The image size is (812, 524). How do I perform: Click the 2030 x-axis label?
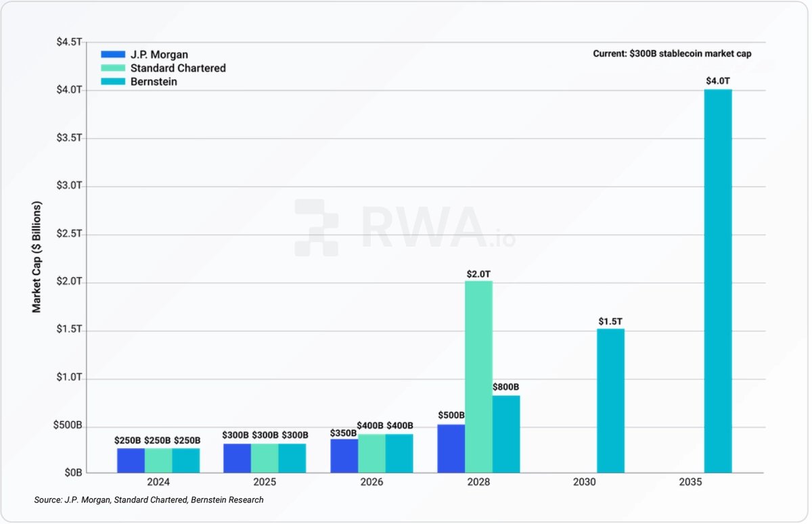pyautogui.click(x=584, y=483)
